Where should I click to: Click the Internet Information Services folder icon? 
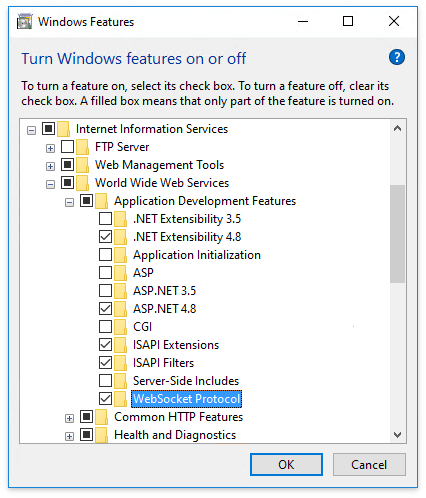point(63,129)
